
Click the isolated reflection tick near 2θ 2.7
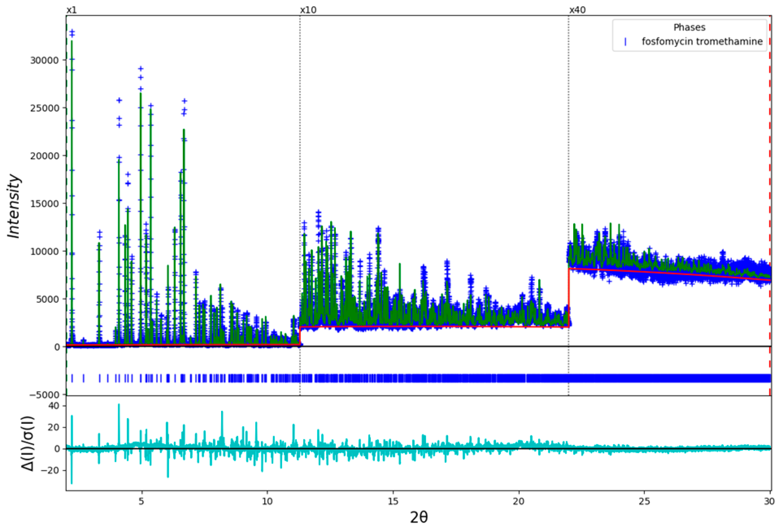(x=84, y=378)
